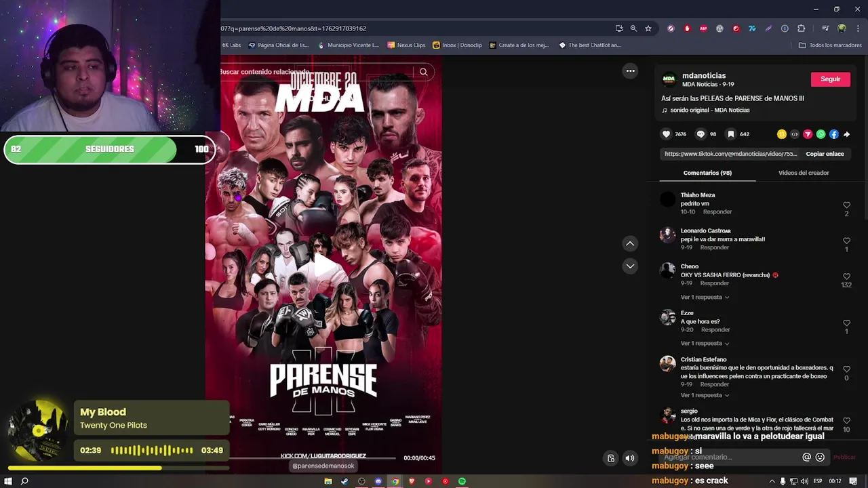Open the Chrome three-dot menu
The width and height of the screenshot is (868, 488).
856,28
